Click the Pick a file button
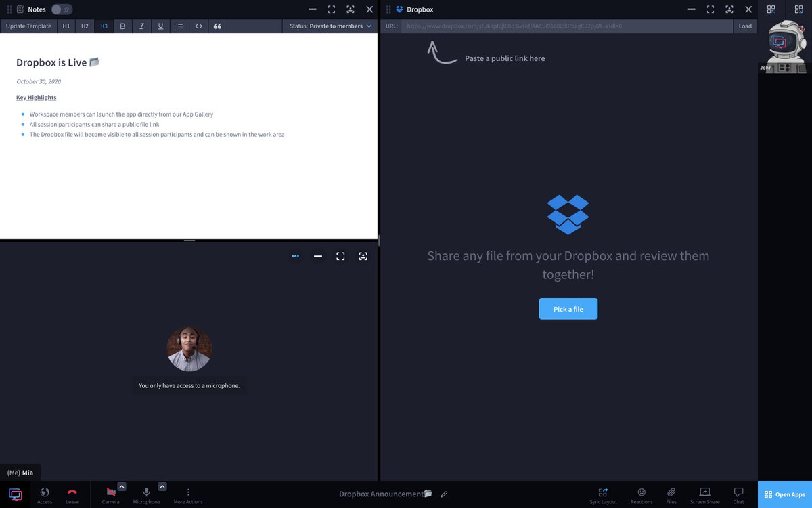The image size is (812, 508). [x=568, y=309]
